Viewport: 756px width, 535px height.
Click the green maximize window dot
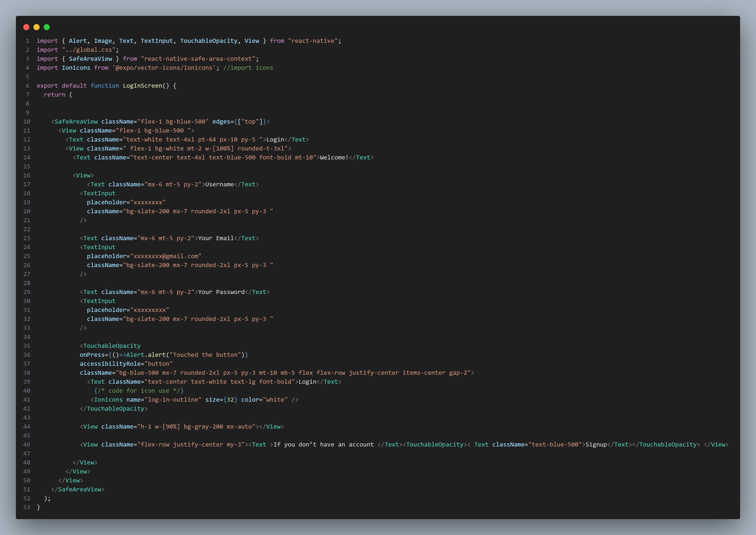47,27
